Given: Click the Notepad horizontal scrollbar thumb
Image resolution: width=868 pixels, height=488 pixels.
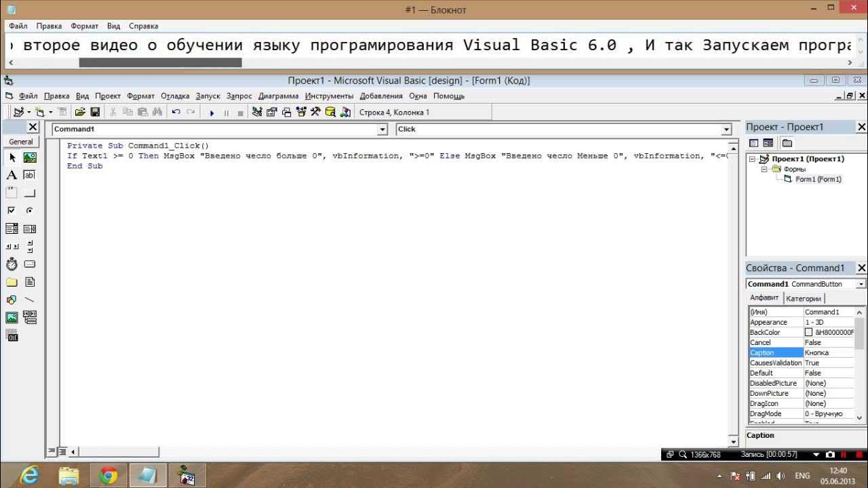Looking at the screenshot, I should click(x=161, y=62).
